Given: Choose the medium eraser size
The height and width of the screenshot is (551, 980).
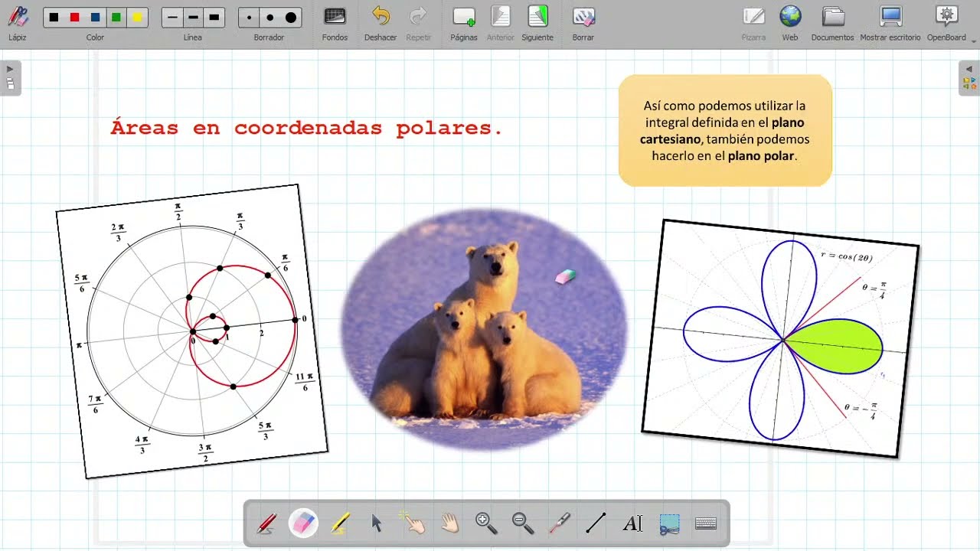Looking at the screenshot, I should [x=269, y=17].
